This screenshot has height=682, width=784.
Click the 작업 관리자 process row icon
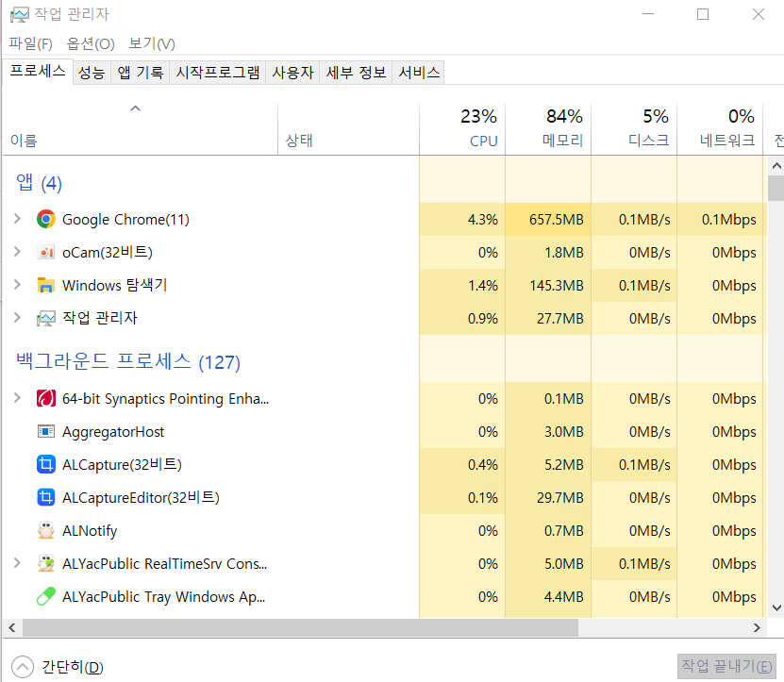(x=46, y=318)
